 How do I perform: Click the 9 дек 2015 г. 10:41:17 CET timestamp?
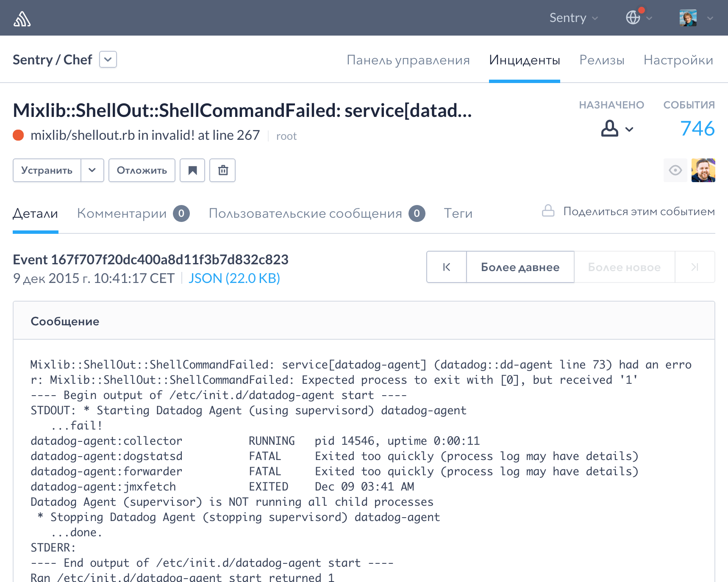pos(94,278)
